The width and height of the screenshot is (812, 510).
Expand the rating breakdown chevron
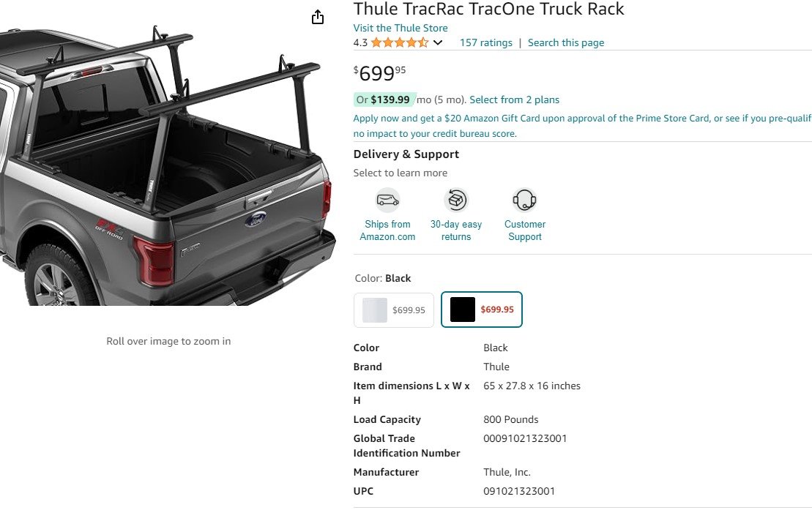point(438,43)
